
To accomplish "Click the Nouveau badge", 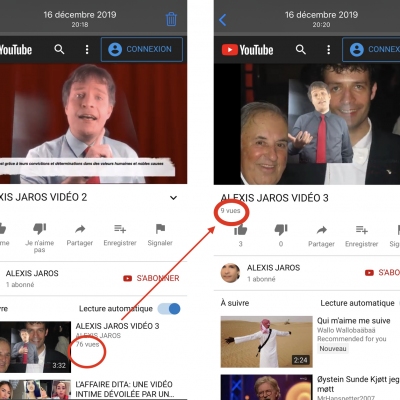I will pos(333,349).
